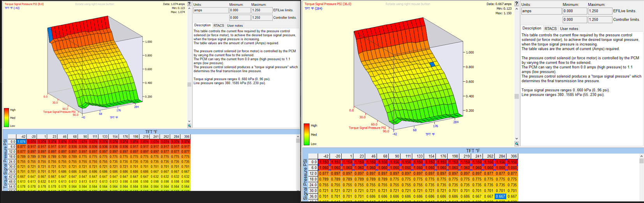Select the 1.074 cell at -42°F in left table
Screen dimensions: 644x203
click(21, 142)
